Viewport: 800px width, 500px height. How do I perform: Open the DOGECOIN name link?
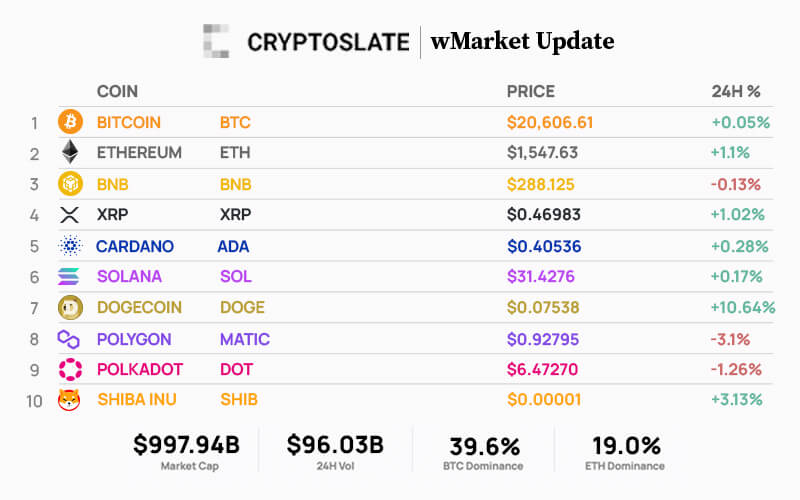pos(137,308)
